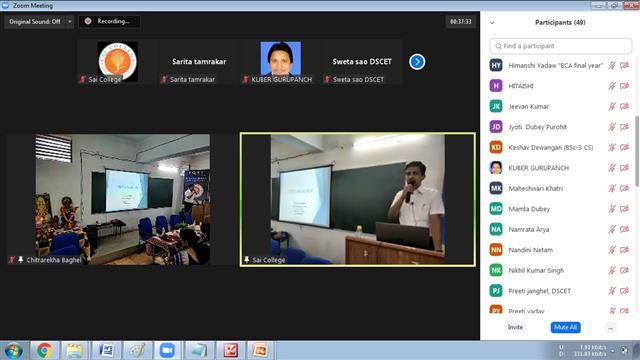Click the Find a participant search field
This screenshot has width=640, height=360.
(x=560, y=46)
